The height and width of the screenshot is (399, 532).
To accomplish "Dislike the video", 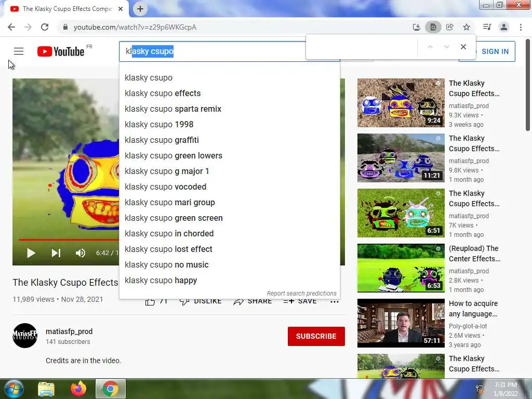I will (201, 301).
